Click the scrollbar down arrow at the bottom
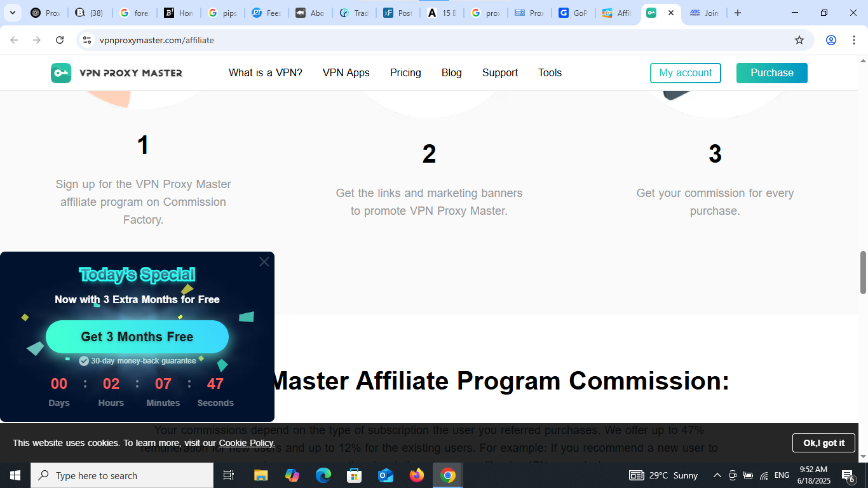Viewport: 868px width, 488px height. (x=863, y=457)
